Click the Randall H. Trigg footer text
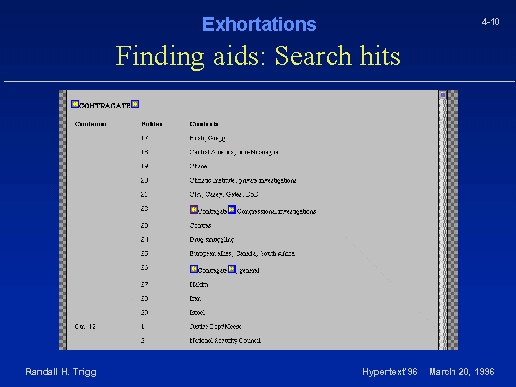Image resolution: width=516 pixels, height=387 pixels. [x=61, y=372]
